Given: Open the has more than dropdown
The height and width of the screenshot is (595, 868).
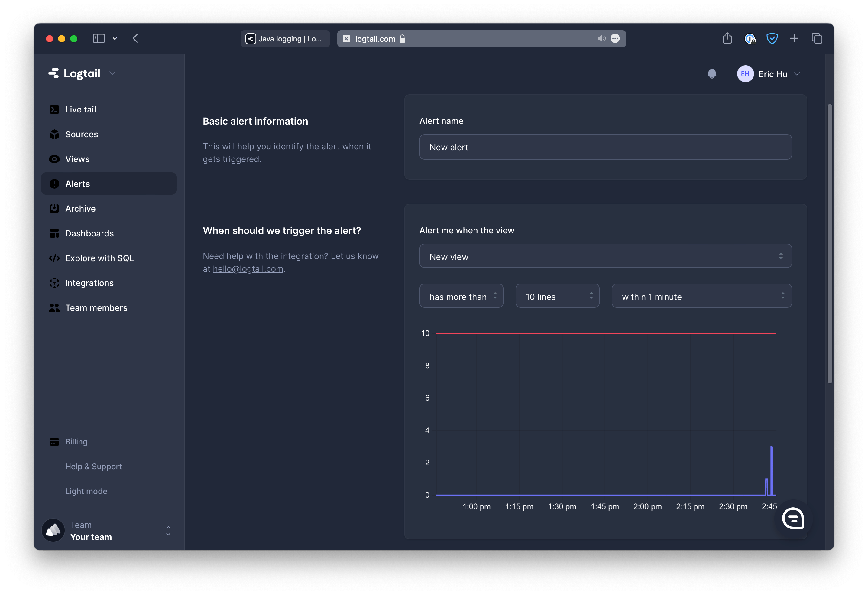Looking at the screenshot, I should tap(461, 296).
